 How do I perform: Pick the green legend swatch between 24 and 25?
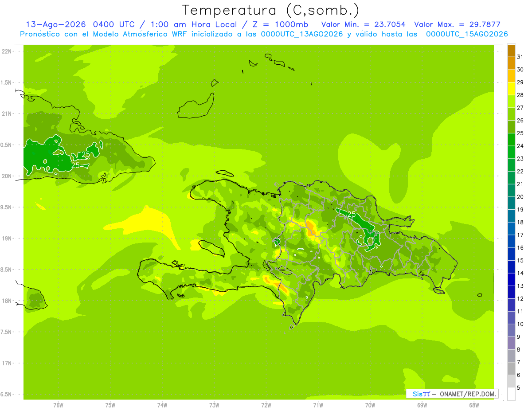511,140
